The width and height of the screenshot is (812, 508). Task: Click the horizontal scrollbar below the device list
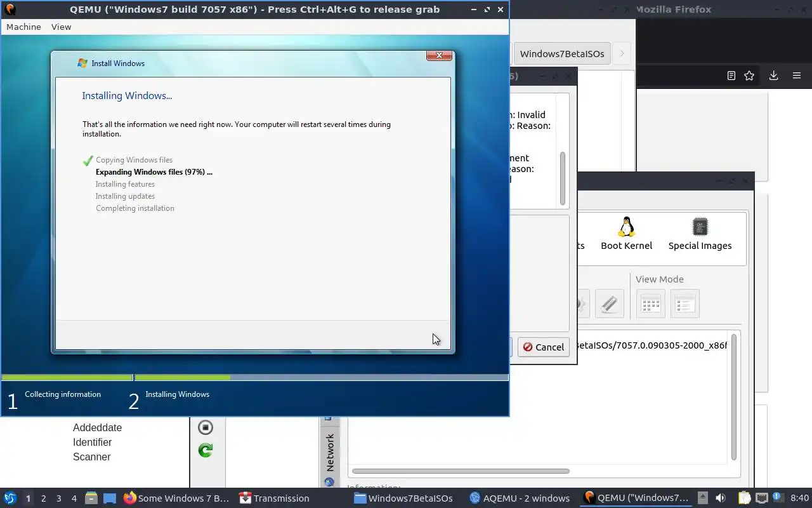[x=461, y=471]
